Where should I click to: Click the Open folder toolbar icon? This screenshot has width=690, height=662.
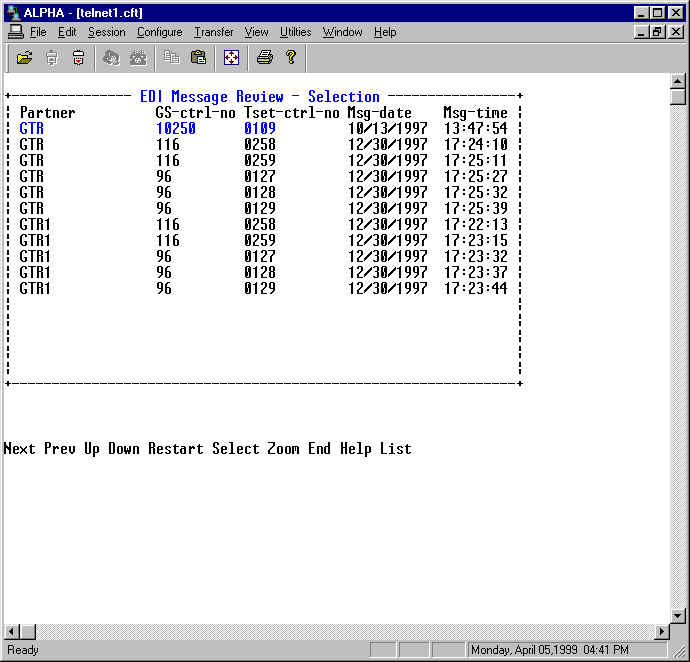point(25,57)
